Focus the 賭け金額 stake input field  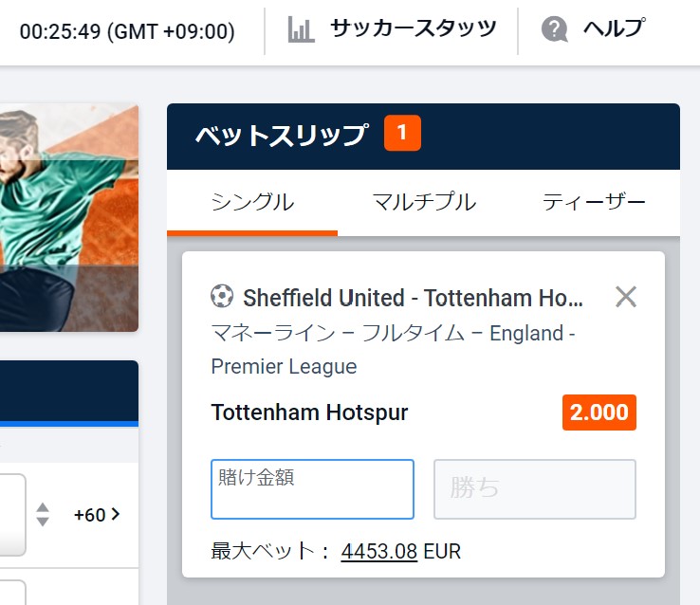click(x=312, y=490)
